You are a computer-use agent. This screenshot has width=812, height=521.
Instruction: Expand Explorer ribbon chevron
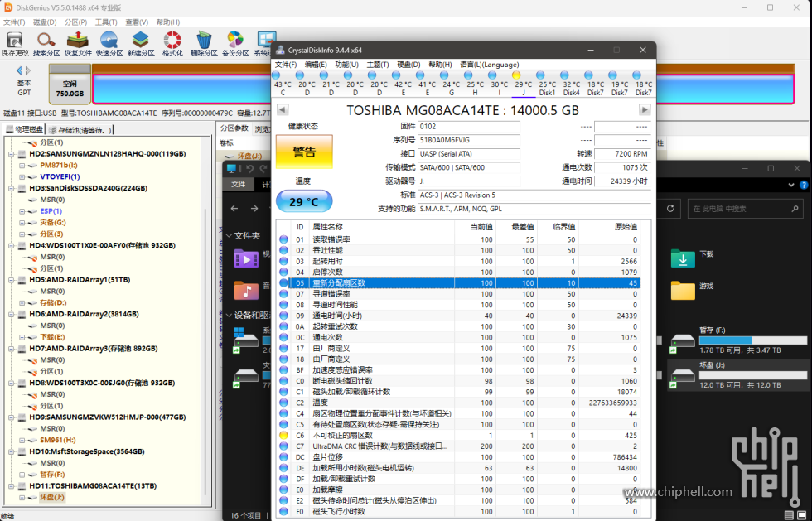(x=791, y=185)
